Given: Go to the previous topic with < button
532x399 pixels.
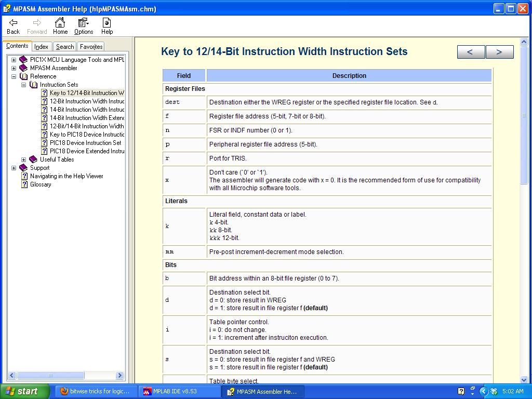Looking at the screenshot, I should (471, 52).
